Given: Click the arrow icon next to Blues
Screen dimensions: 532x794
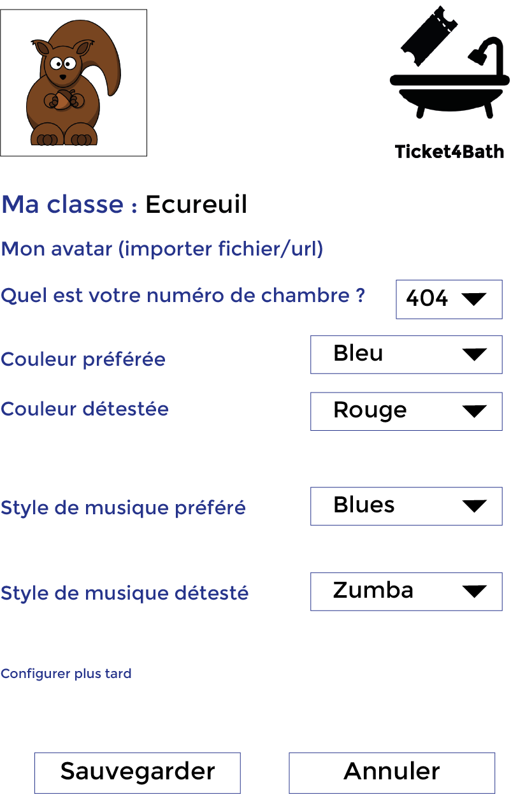Looking at the screenshot, I should [x=474, y=506].
